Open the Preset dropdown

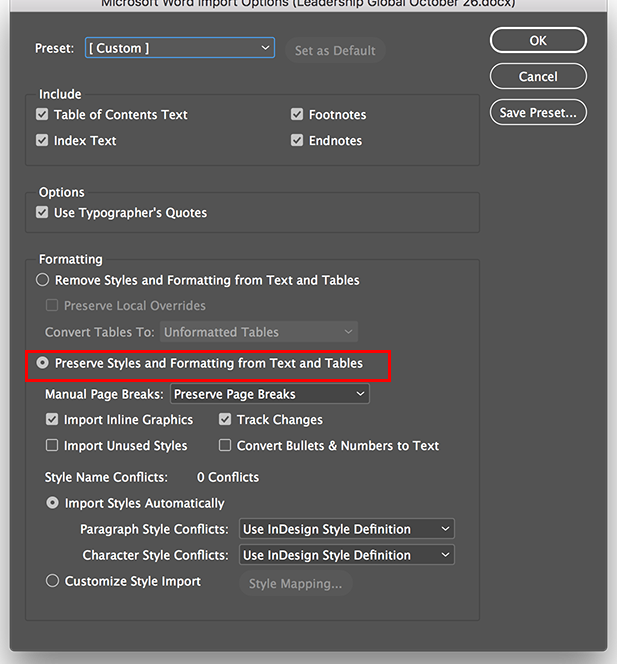coord(180,48)
